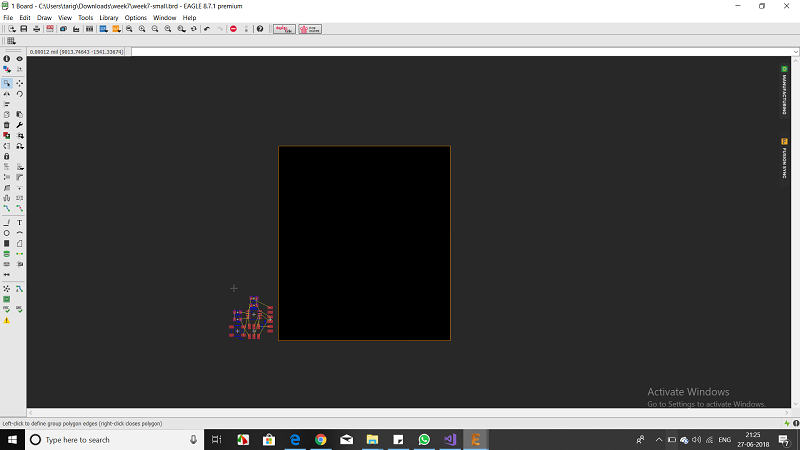Open the Grid settings dropdown
This screenshot has width=800, height=450.
click(11, 41)
